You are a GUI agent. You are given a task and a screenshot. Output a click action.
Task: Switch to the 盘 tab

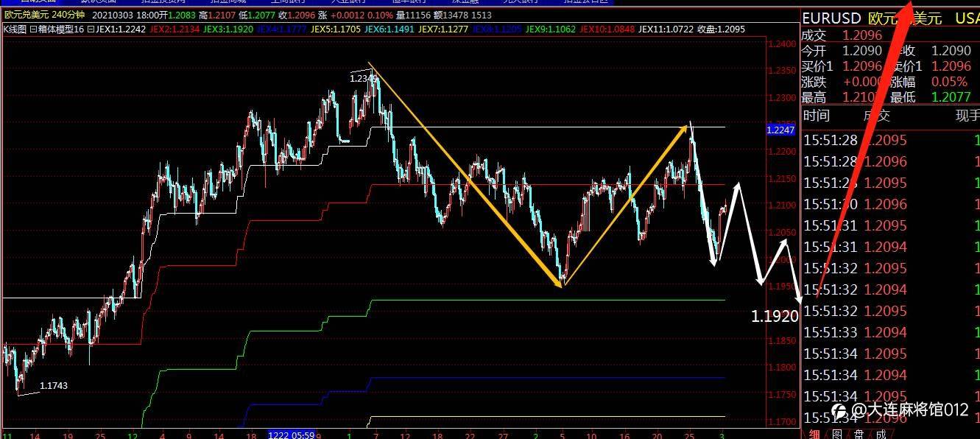[859, 434]
